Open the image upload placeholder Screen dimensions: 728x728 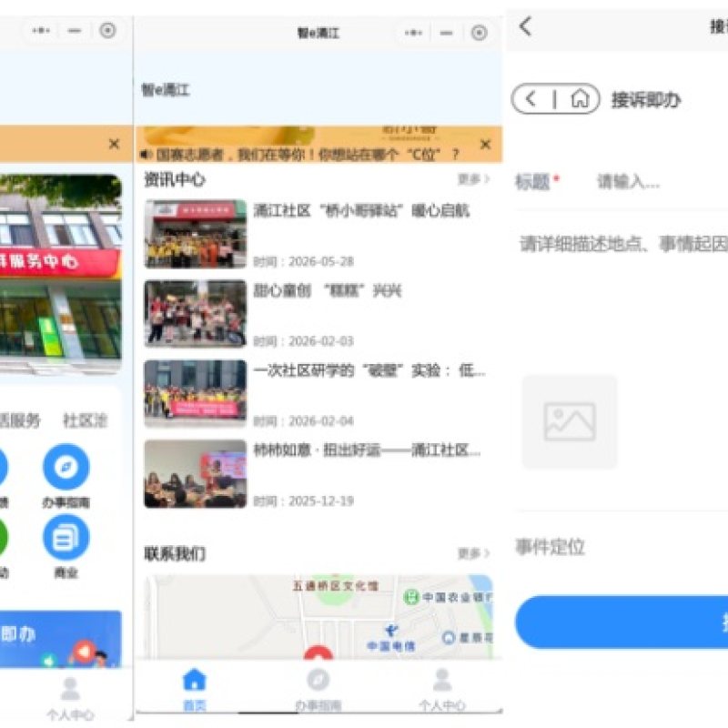click(570, 421)
